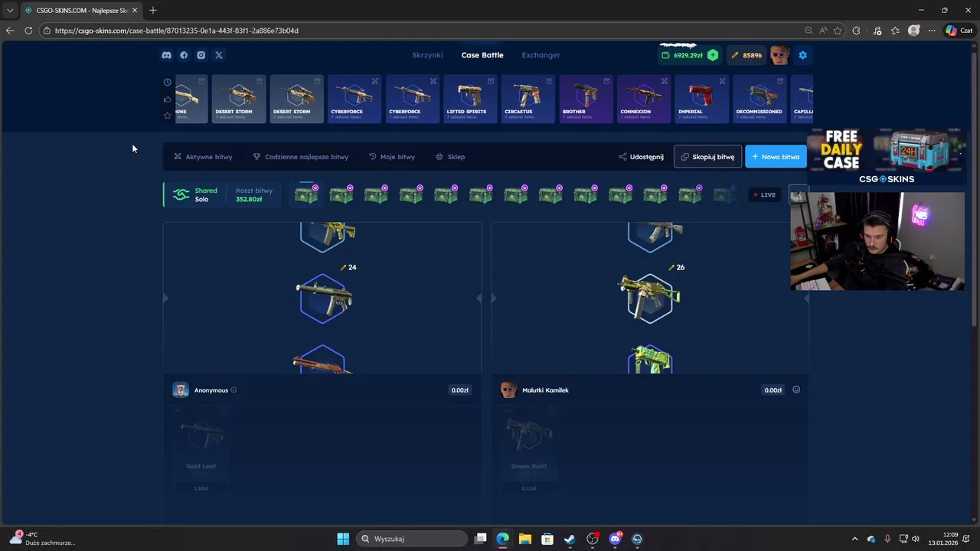Show recent drops with clock icon
The width and height of the screenshot is (980, 551).
coord(168,82)
